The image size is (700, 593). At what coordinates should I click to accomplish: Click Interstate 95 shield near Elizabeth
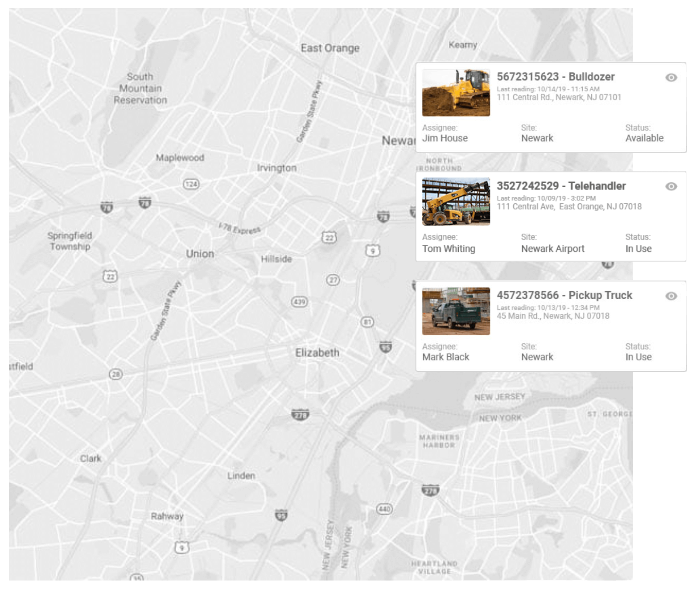(386, 346)
